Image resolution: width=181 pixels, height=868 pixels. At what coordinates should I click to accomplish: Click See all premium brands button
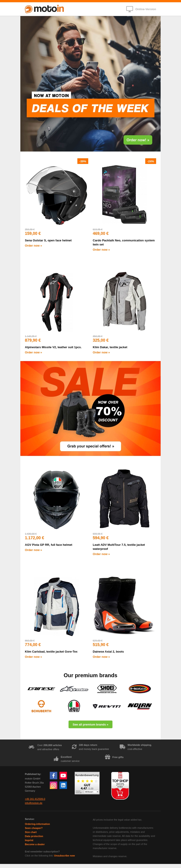tap(90, 724)
